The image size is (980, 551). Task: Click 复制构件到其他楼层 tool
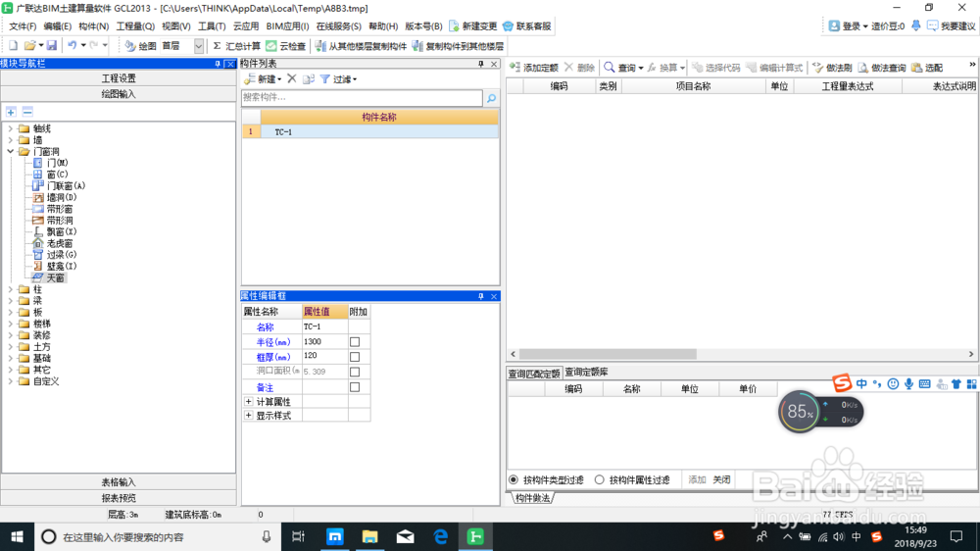pyautogui.click(x=458, y=46)
